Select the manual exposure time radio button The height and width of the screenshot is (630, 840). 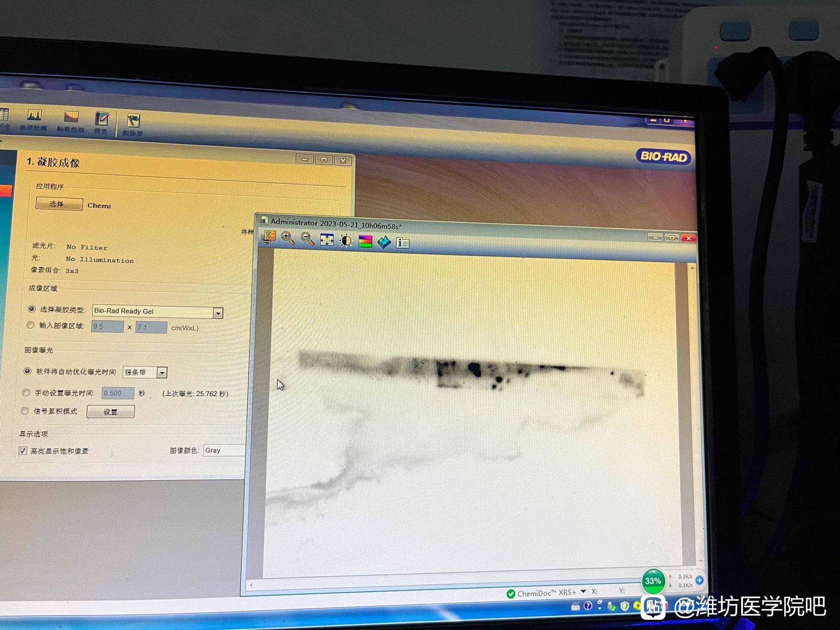coord(26,392)
